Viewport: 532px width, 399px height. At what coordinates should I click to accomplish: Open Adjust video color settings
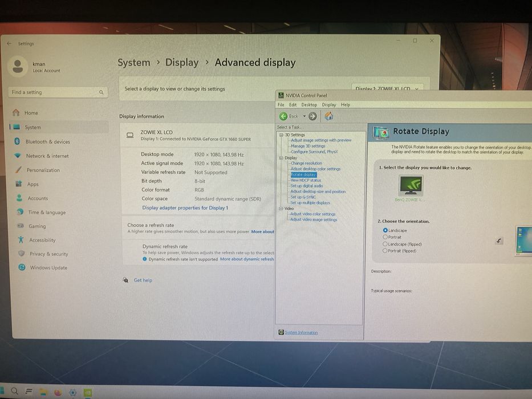313,214
